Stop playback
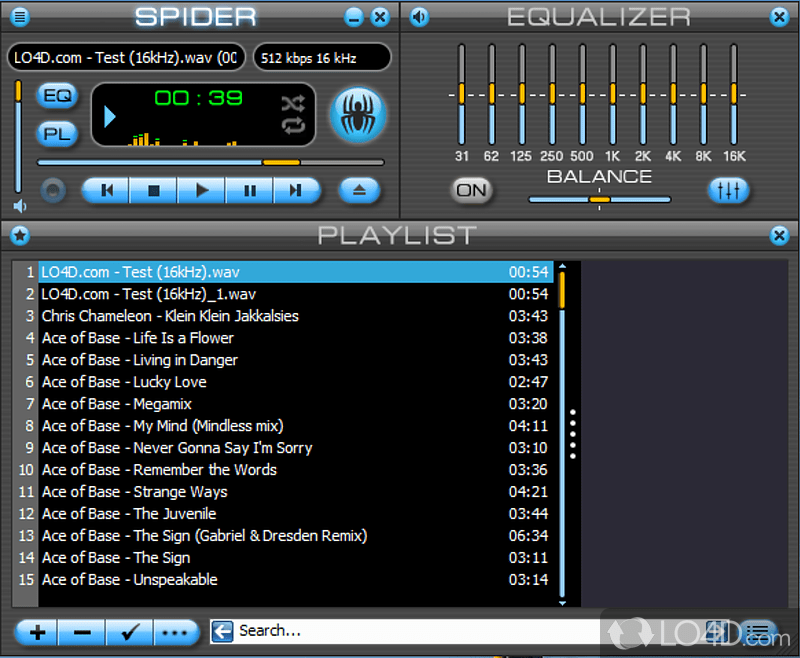The height and width of the screenshot is (658, 800). click(153, 191)
